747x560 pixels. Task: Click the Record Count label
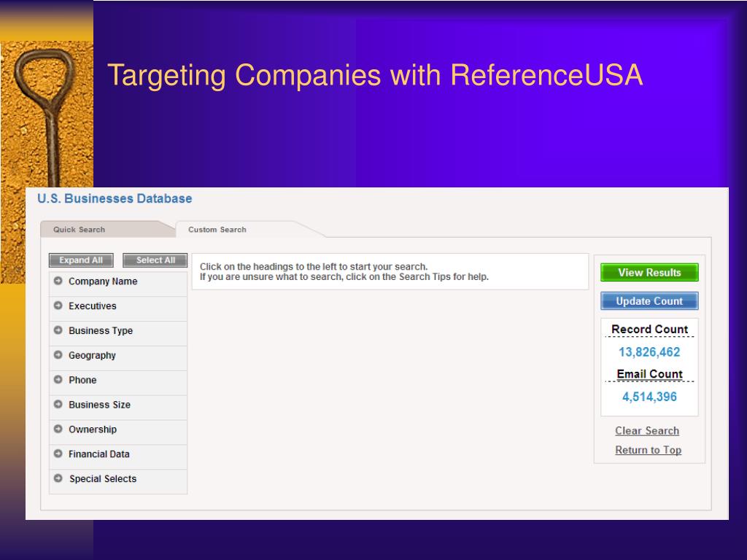(x=649, y=329)
